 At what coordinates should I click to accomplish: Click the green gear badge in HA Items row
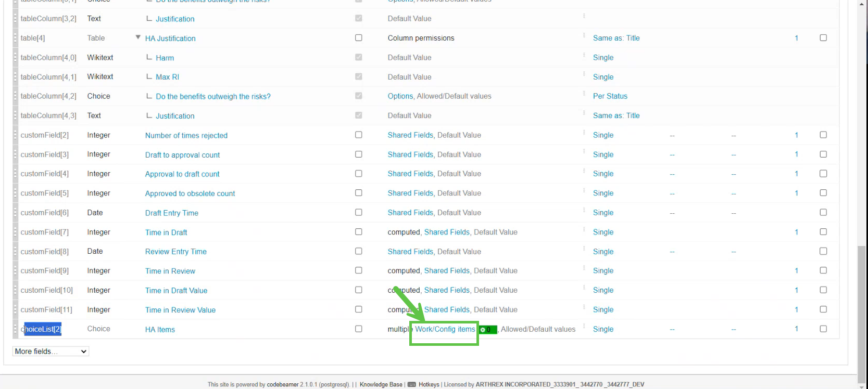click(487, 330)
